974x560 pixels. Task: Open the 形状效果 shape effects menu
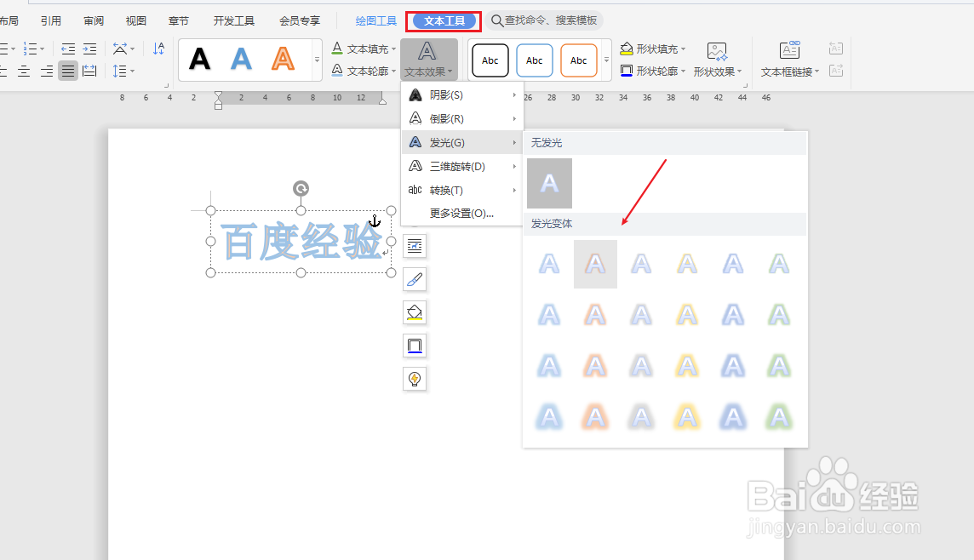point(718,60)
